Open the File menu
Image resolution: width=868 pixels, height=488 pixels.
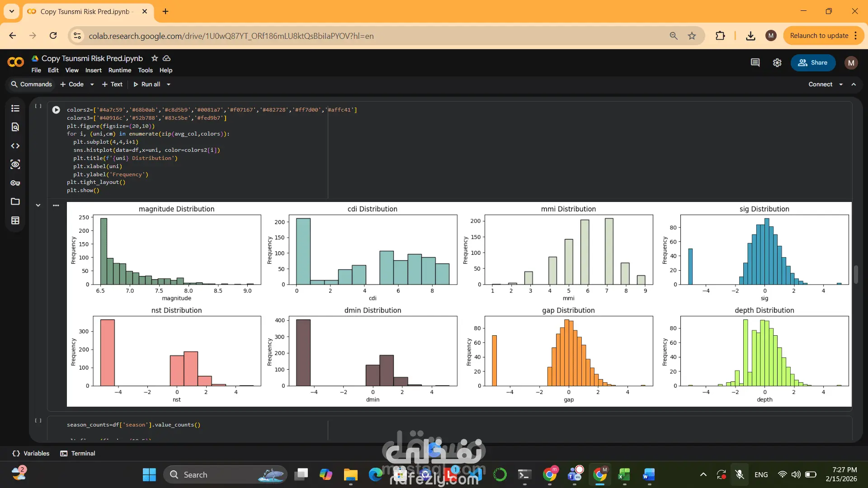tap(36, 70)
